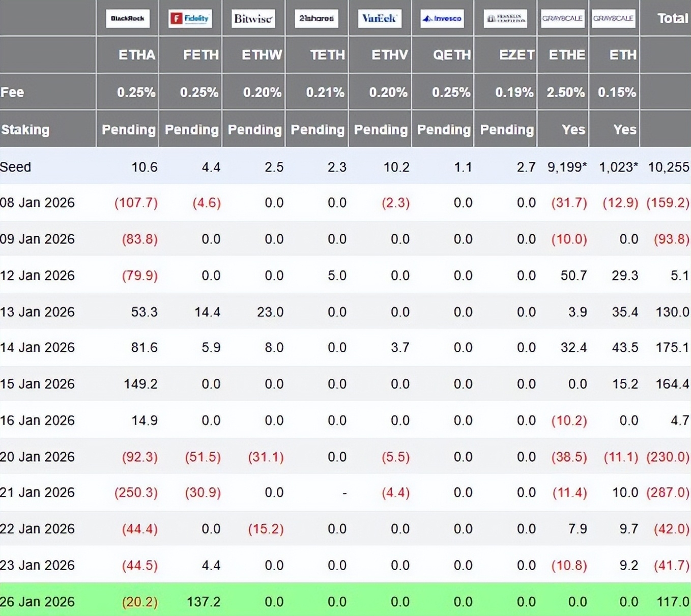
Task: Select the "(250.3)" outflow cell
Action: [x=136, y=492]
